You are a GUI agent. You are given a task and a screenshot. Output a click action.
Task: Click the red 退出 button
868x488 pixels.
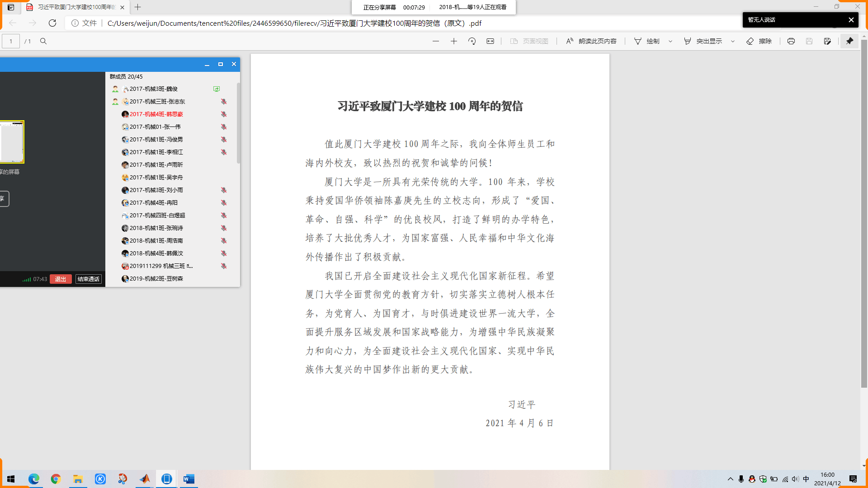[61, 279]
